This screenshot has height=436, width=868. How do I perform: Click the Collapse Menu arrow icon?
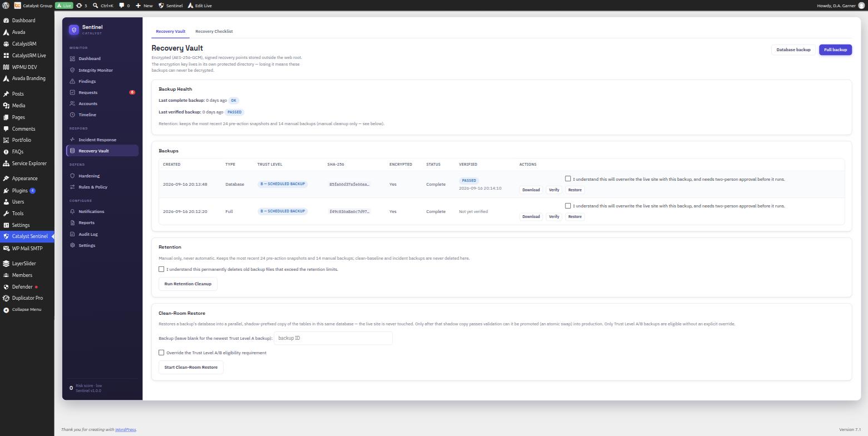click(x=6, y=310)
